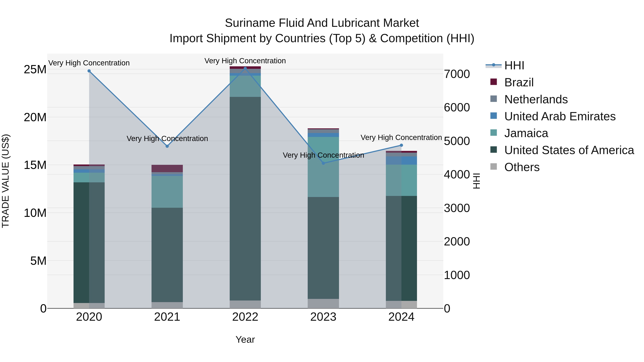This screenshot has width=644, height=362.
Task: Toggle the Others legend label
Action: [522, 167]
